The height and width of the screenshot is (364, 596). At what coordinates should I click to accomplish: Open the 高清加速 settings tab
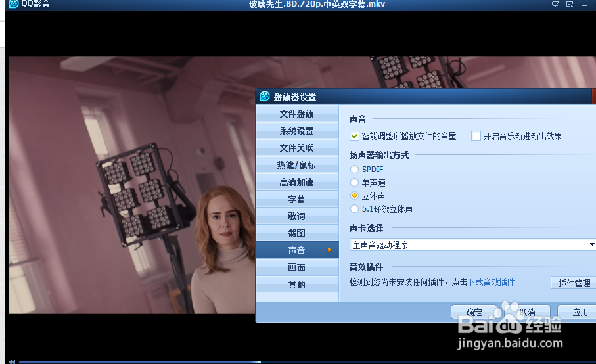click(297, 182)
